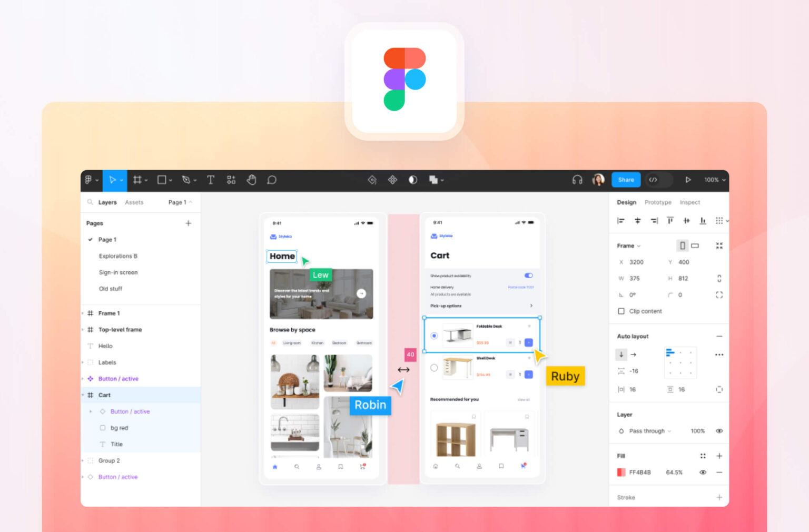
Task: Expand the Top-level frame layer
Action: (83, 329)
